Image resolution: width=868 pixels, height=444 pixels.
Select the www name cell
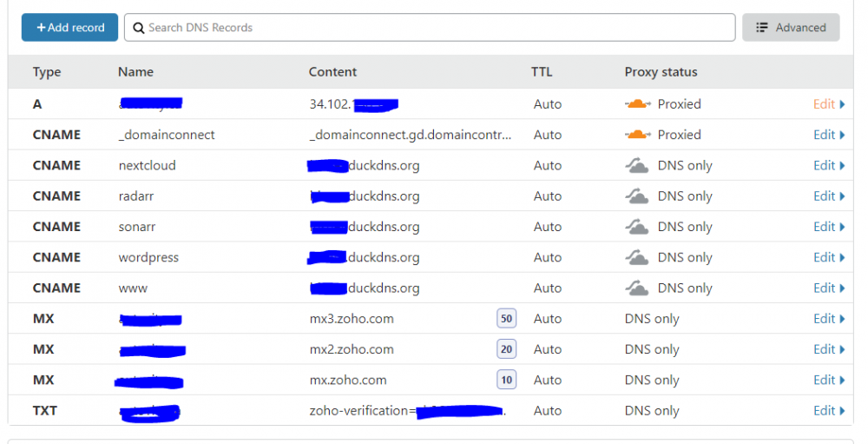[x=133, y=288]
